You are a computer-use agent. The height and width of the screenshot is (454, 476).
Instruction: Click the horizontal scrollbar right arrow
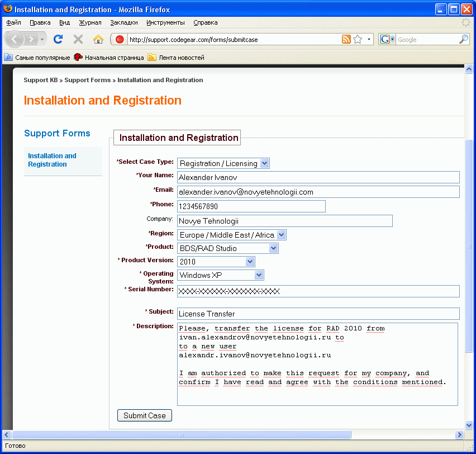460,434
